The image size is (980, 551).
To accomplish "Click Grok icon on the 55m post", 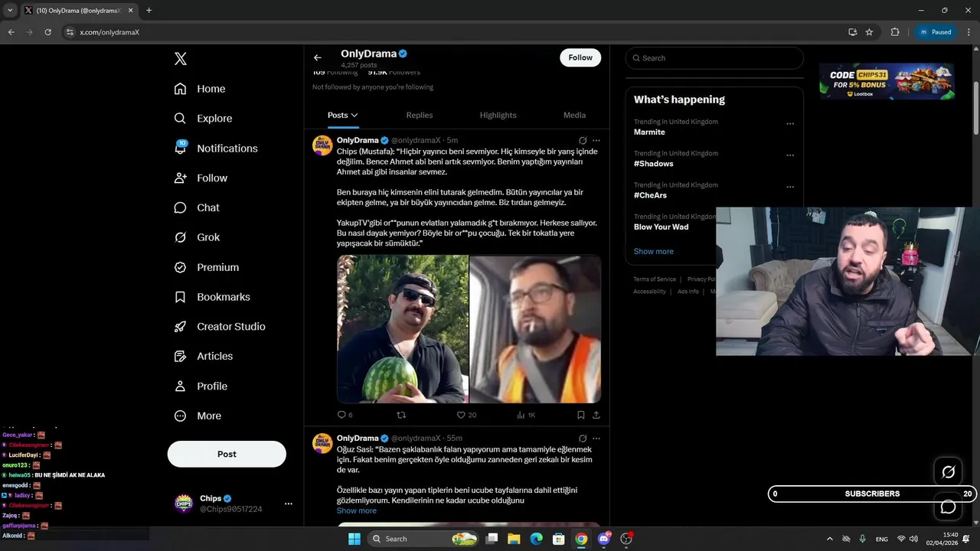I will coord(583,439).
